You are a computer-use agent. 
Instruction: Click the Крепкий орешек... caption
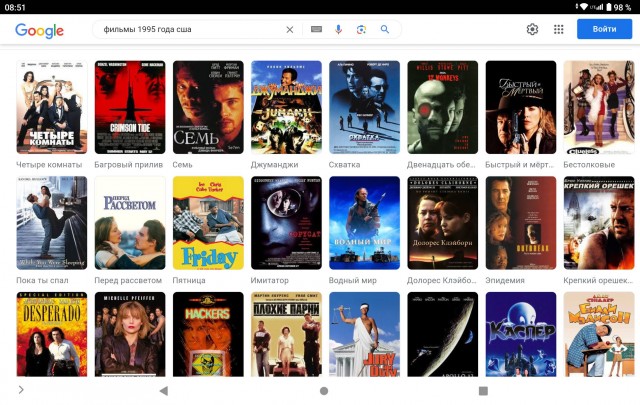598,280
